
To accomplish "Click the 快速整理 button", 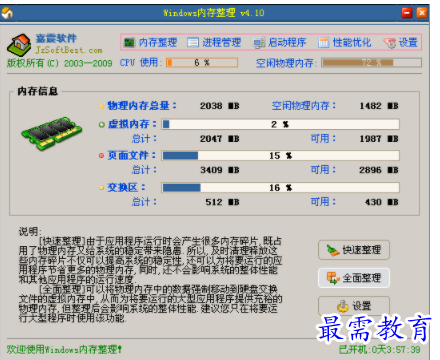I will (x=354, y=250).
